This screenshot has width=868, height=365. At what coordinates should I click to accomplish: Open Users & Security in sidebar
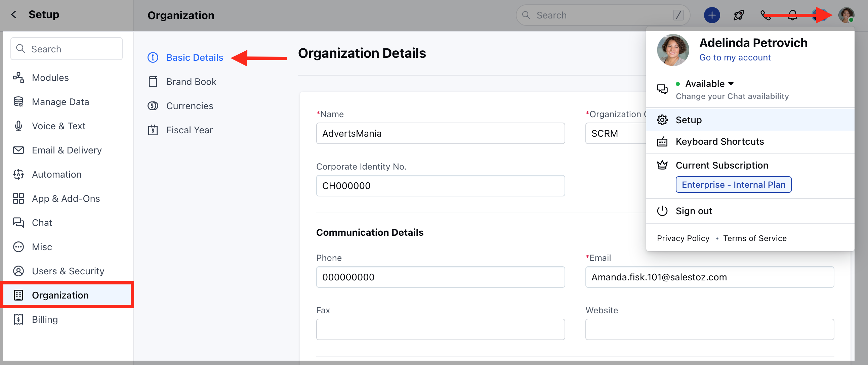(x=68, y=271)
